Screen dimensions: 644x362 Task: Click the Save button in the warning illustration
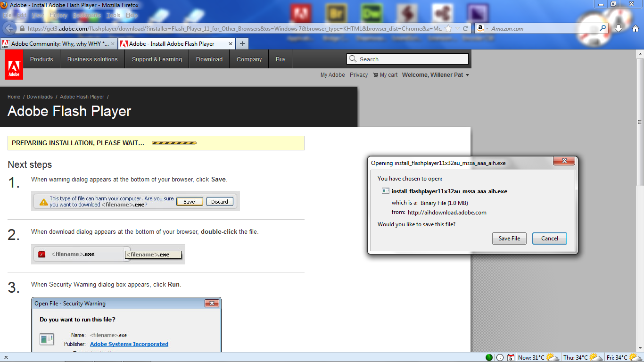click(x=190, y=202)
